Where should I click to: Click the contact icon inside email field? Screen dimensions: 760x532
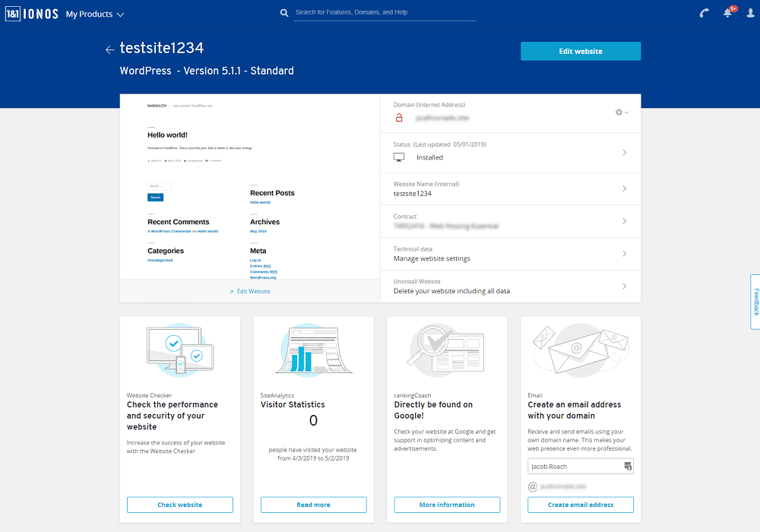click(628, 467)
